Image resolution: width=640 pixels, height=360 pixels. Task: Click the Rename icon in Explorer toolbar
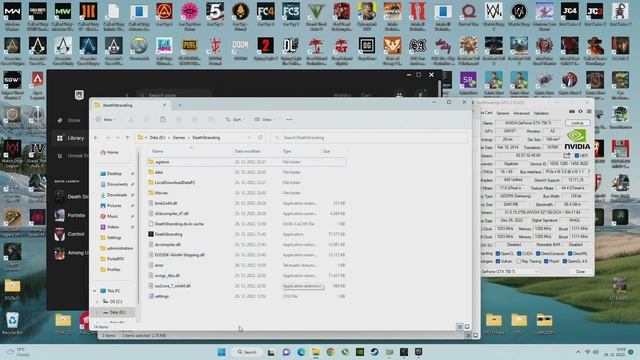point(179,120)
